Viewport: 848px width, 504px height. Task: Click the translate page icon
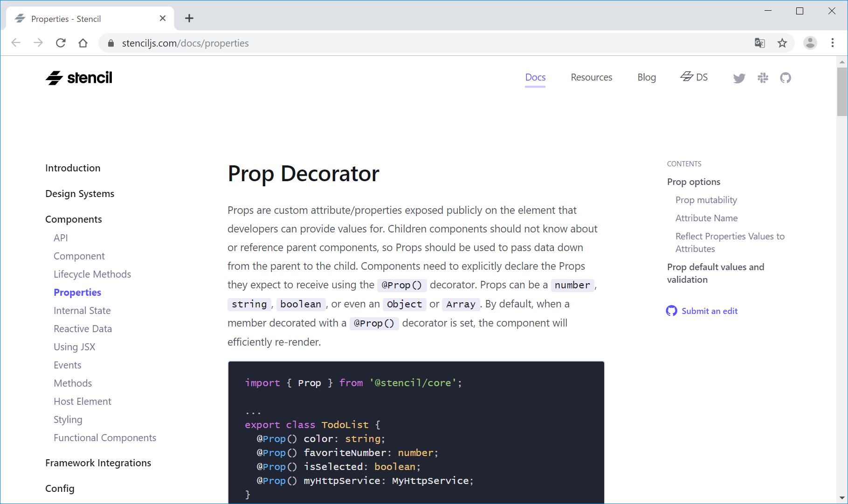point(759,43)
